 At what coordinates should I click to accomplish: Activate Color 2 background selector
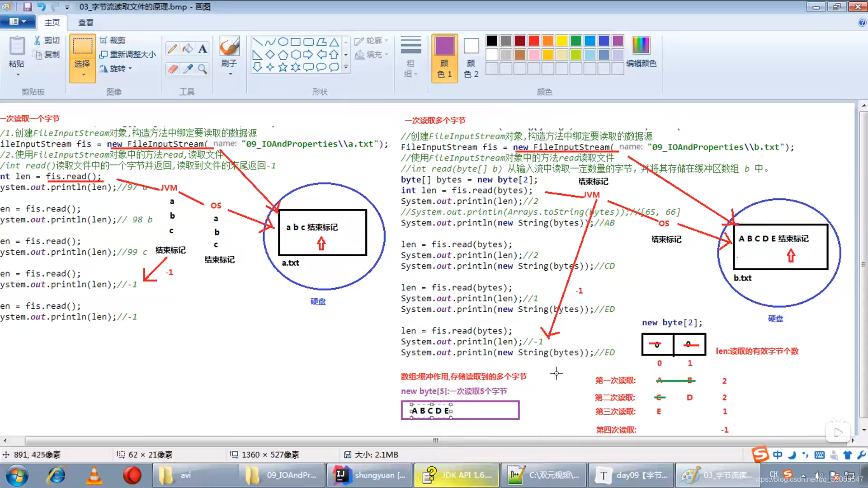tap(471, 58)
